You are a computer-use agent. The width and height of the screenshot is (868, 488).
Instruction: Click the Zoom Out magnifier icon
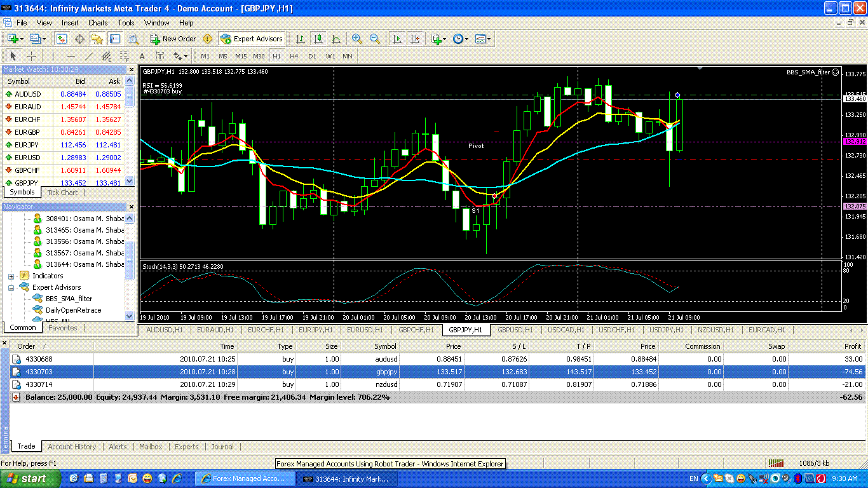(x=375, y=39)
